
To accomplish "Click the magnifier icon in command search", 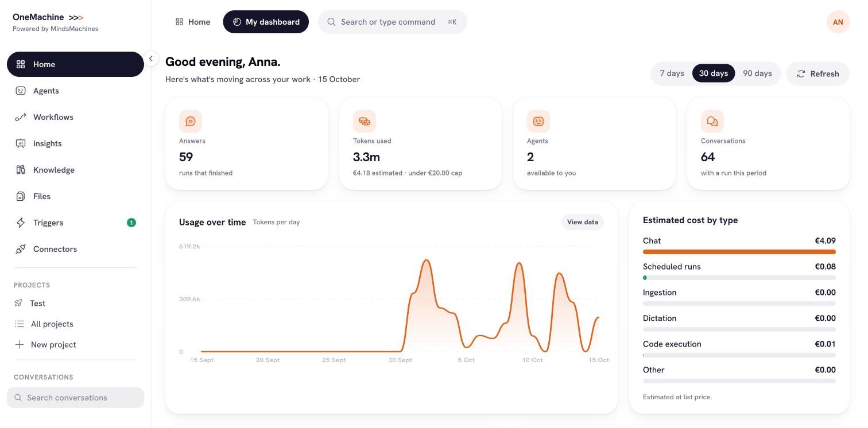I will click(331, 22).
